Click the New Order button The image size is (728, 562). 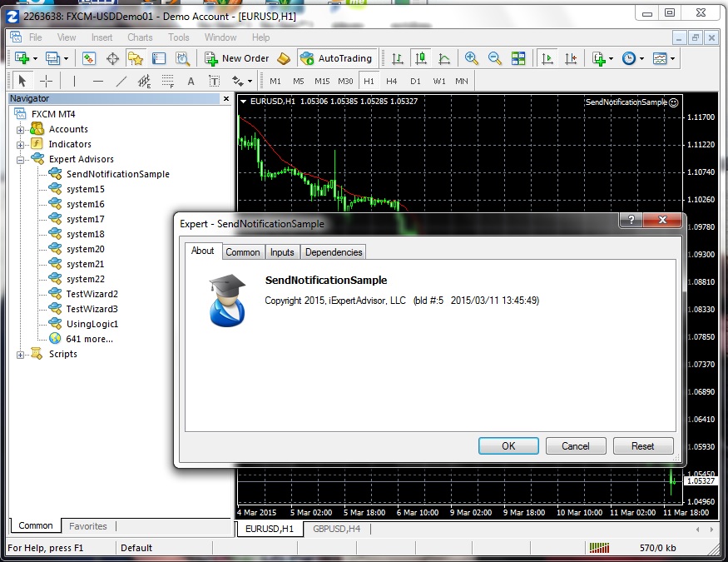237,58
